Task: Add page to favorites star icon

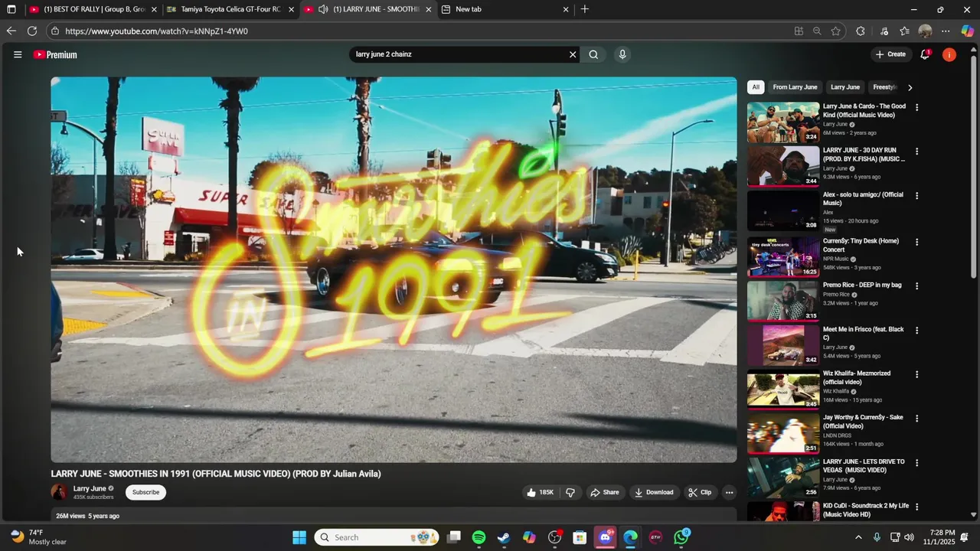Action: (835, 31)
